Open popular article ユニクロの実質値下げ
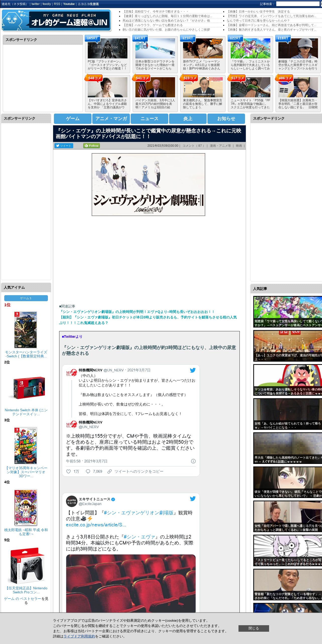Viewport: 322px width, 644px height. pos(288,346)
